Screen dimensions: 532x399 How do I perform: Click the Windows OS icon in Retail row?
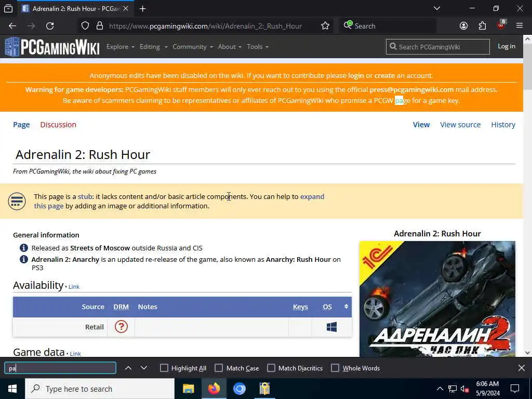pyautogui.click(x=331, y=327)
